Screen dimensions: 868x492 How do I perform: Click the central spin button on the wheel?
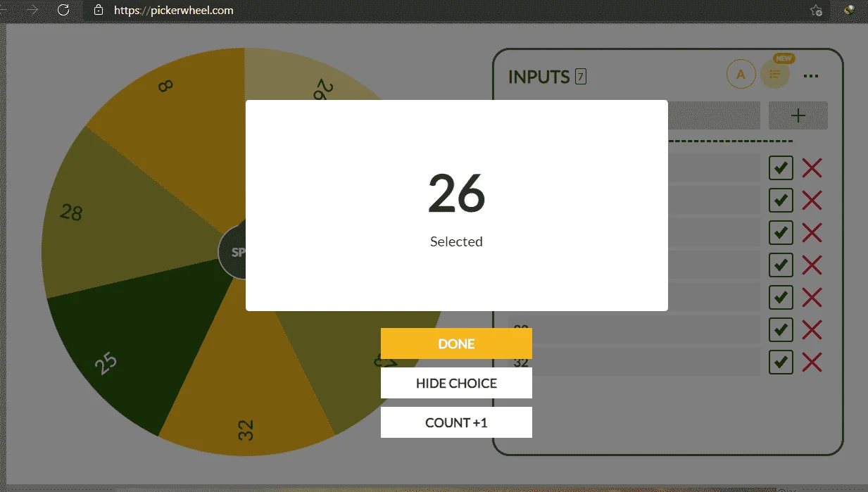pyautogui.click(x=233, y=253)
